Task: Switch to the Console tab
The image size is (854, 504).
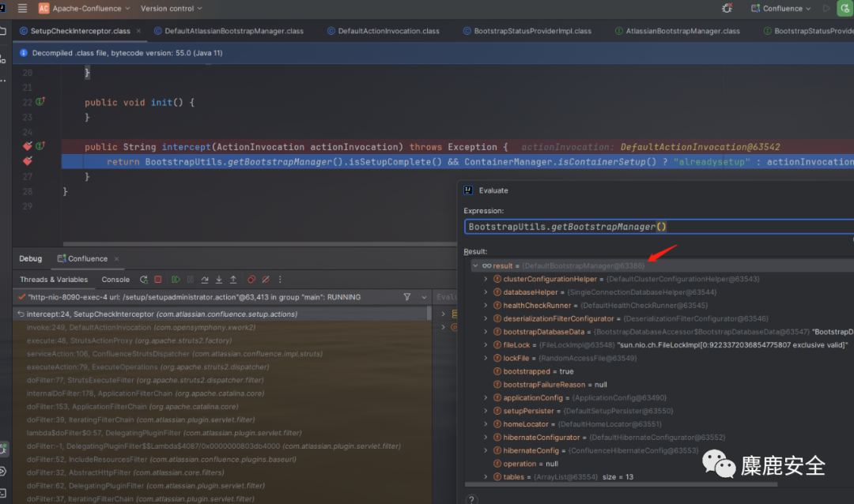Action: pyautogui.click(x=115, y=279)
